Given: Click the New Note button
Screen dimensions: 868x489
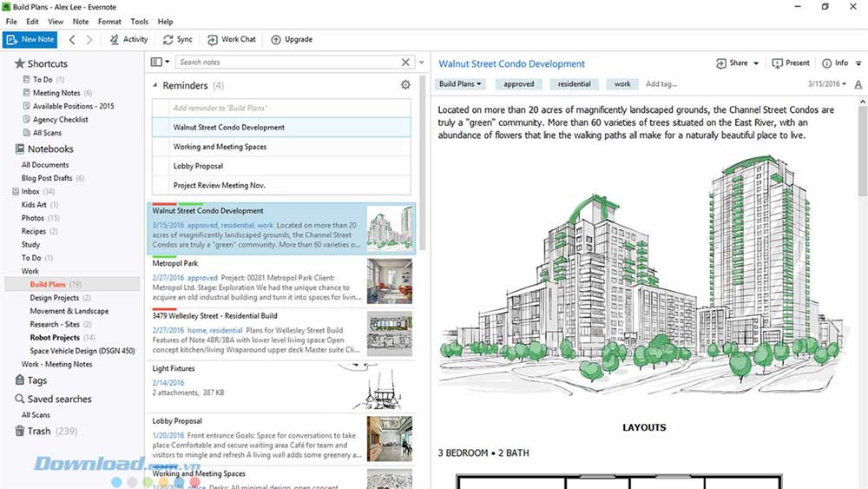Looking at the screenshot, I should (30, 39).
